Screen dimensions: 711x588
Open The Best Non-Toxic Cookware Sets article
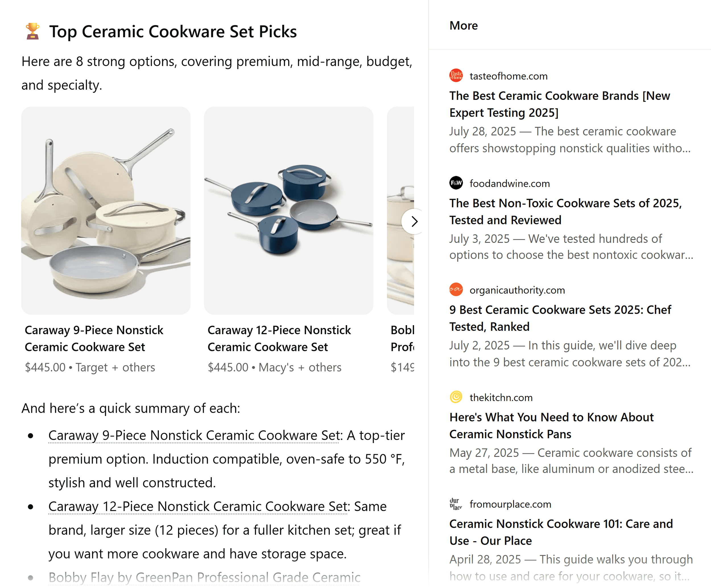(565, 211)
